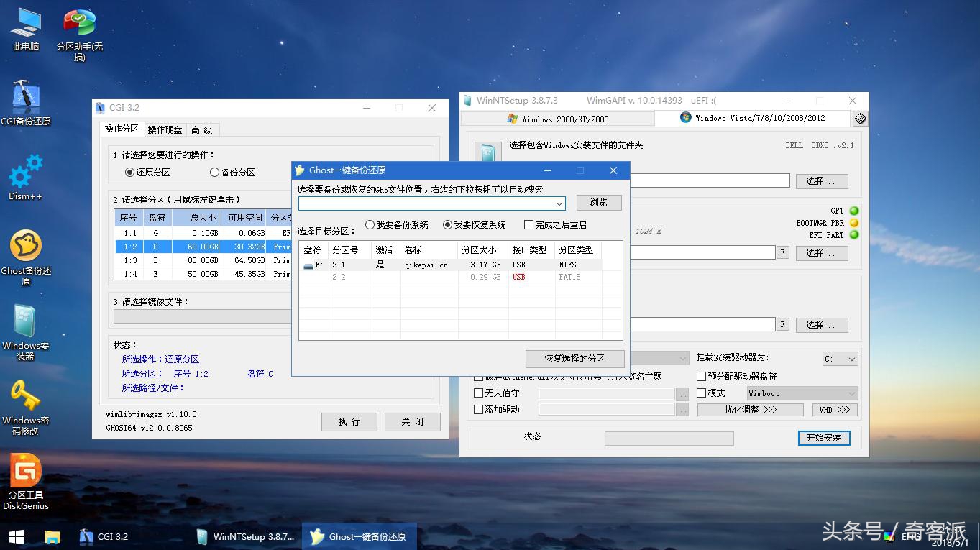Image resolution: width=980 pixels, height=550 pixels.
Task: Switch to the 操作硬盘 tab
Action: coord(165,129)
